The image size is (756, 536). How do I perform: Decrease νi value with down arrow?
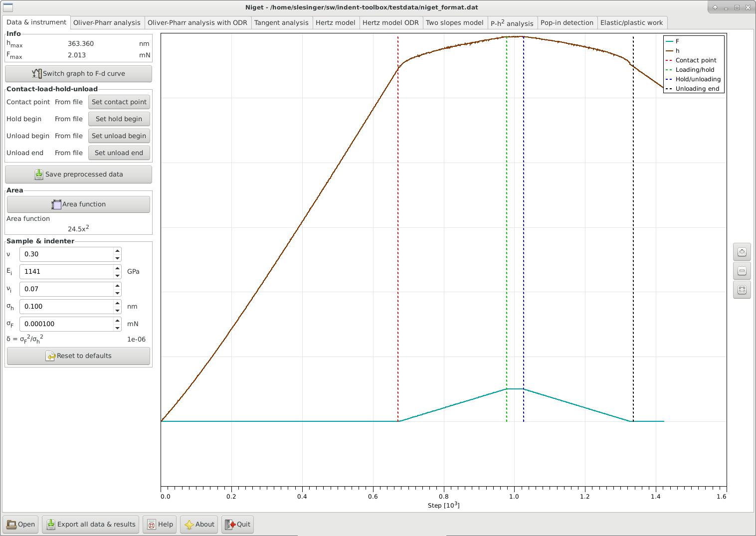(118, 293)
